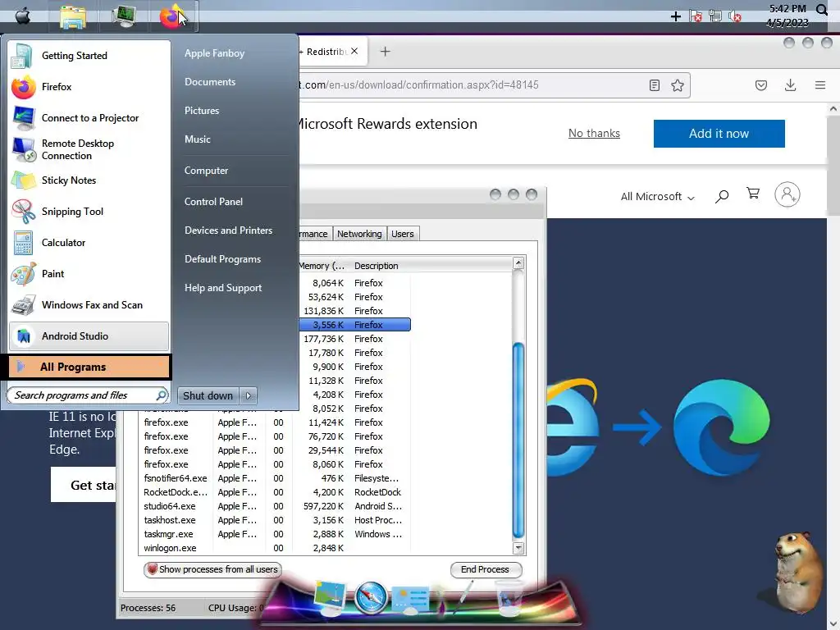The image size is (840, 630).
Task: Click Search programs and files field
Action: (x=88, y=395)
